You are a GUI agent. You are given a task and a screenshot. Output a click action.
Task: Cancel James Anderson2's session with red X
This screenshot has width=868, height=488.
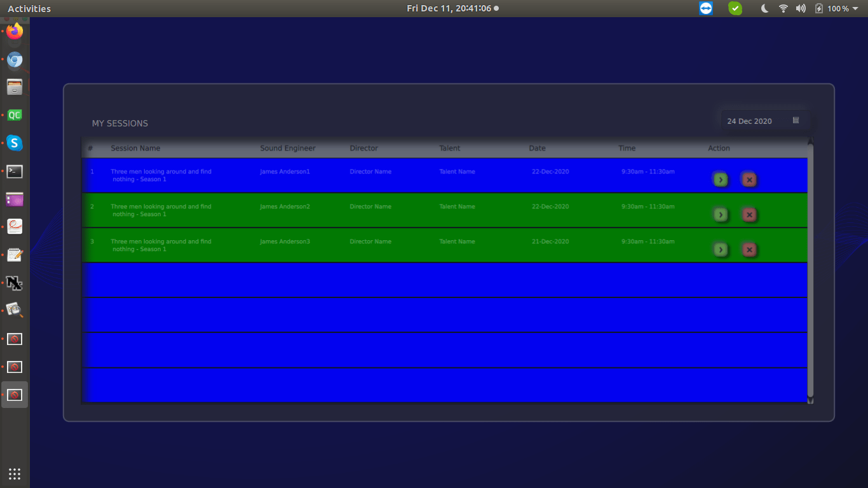coord(749,215)
